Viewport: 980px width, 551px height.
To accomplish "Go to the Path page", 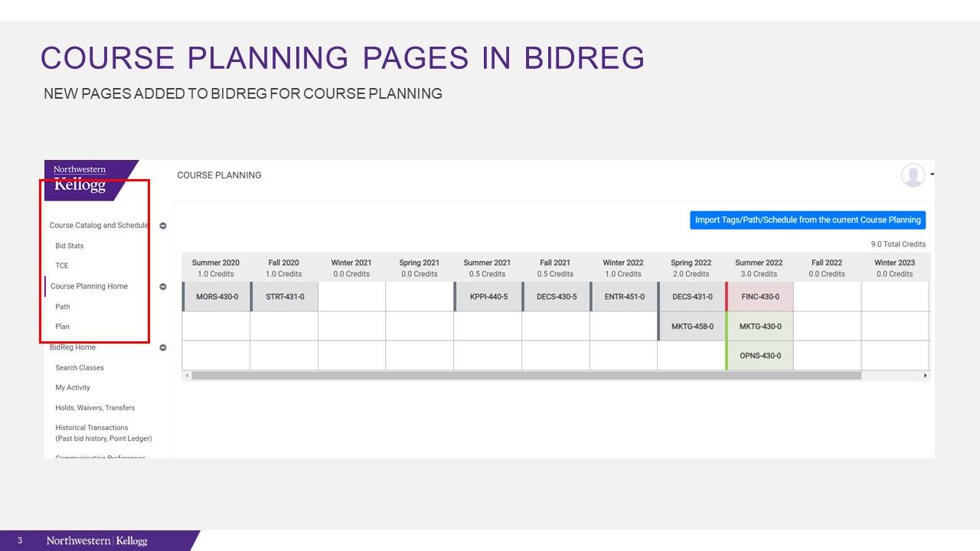I will (63, 307).
